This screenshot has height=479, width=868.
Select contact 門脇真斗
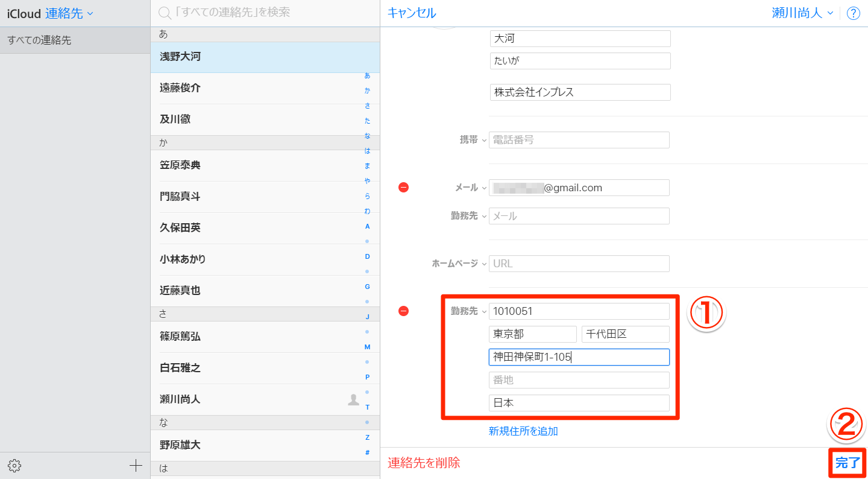tap(265, 197)
